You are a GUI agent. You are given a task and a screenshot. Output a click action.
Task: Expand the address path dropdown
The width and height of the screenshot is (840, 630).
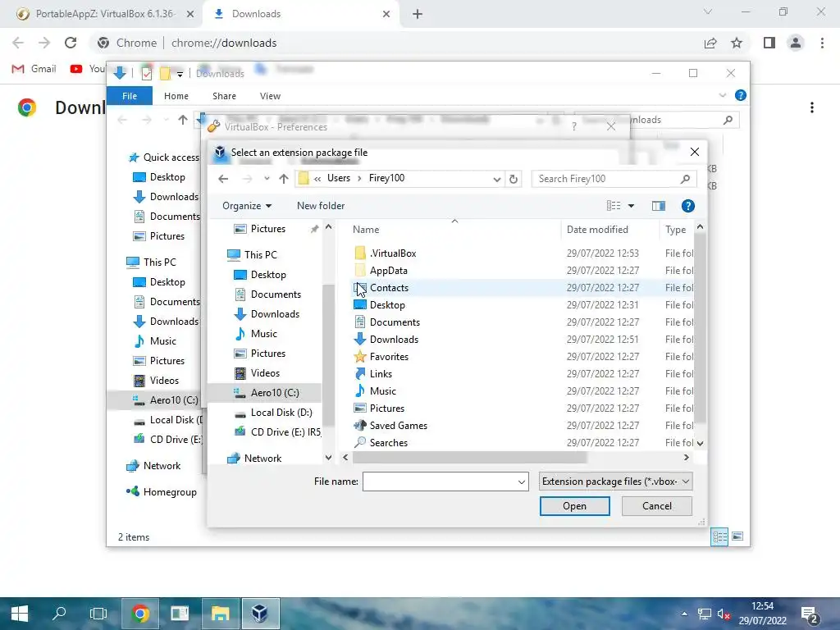(496, 179)
